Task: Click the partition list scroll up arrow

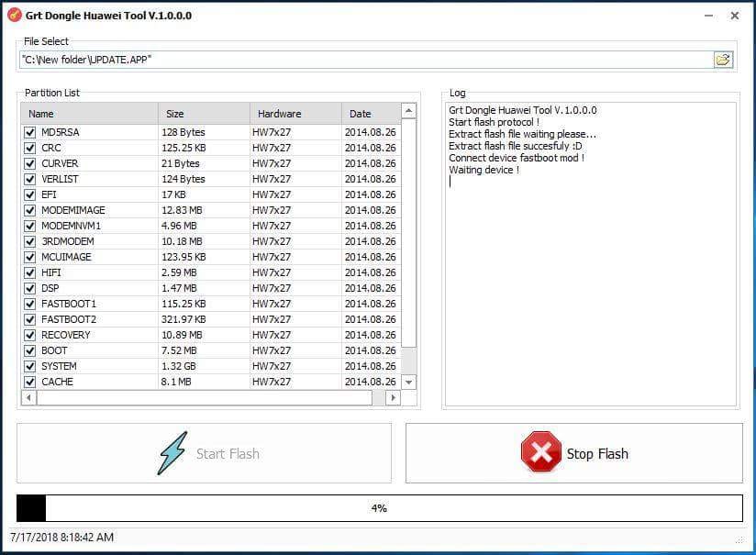Action: point(408,111)
